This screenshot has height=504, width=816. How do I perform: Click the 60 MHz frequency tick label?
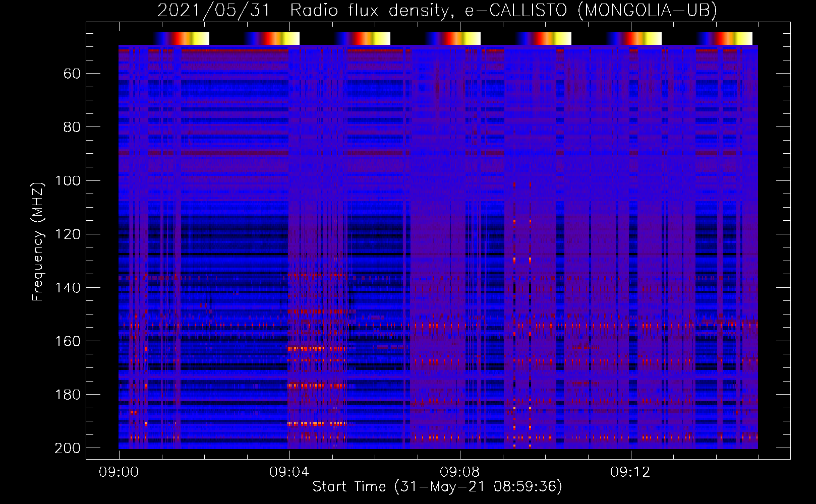click(x=72, y=74)
